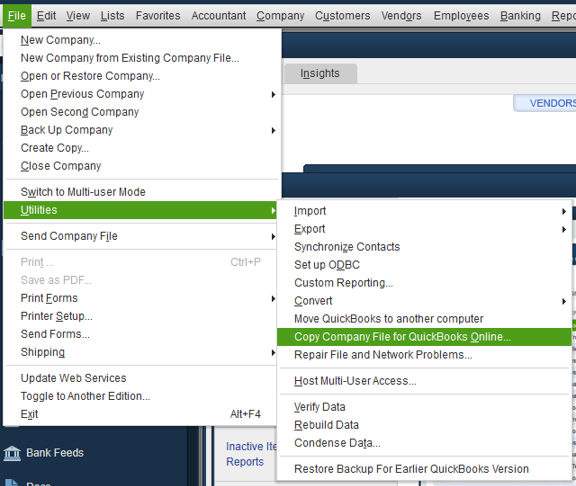The image size is (576, 486).
Task: Close the open File menu
Action: (17, 16)
